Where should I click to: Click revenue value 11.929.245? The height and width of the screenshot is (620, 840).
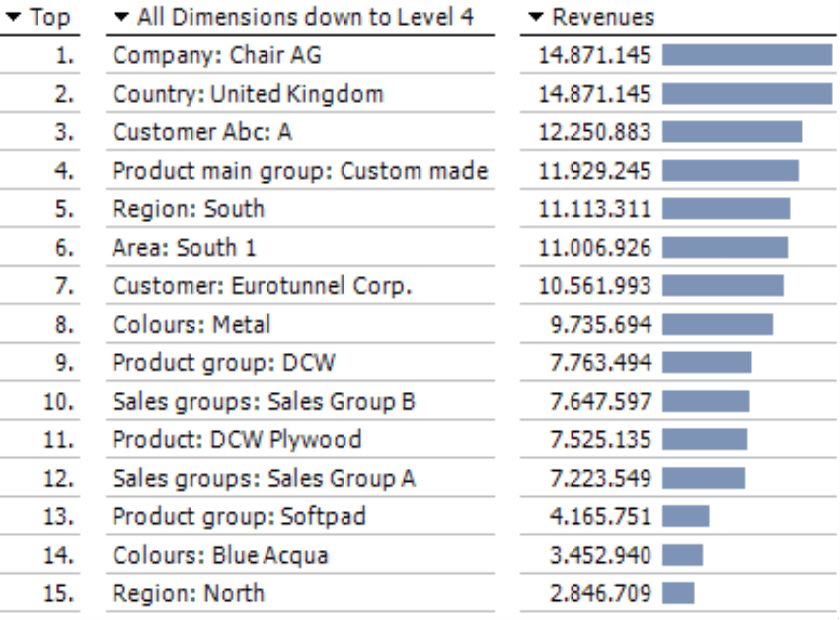click(x=594, y=171)
